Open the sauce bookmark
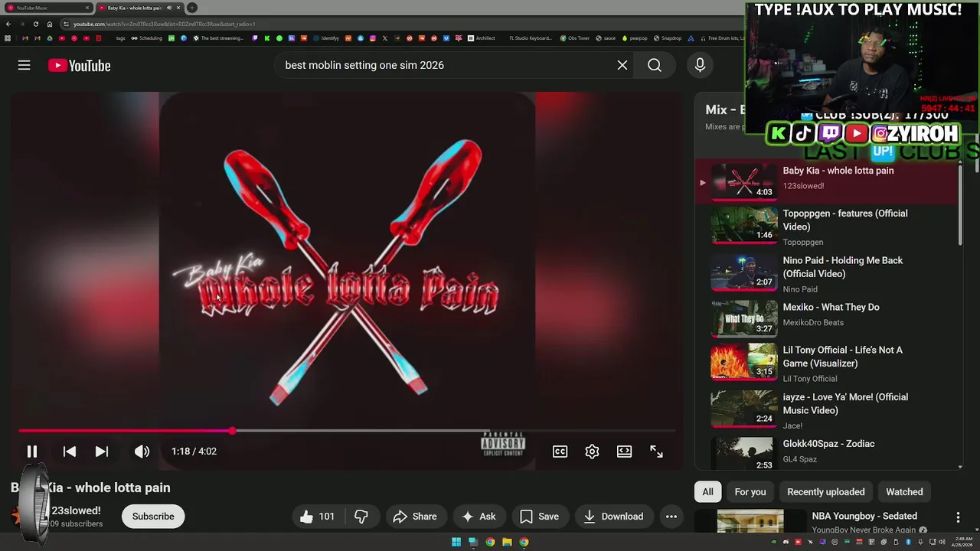 [606, 38]
